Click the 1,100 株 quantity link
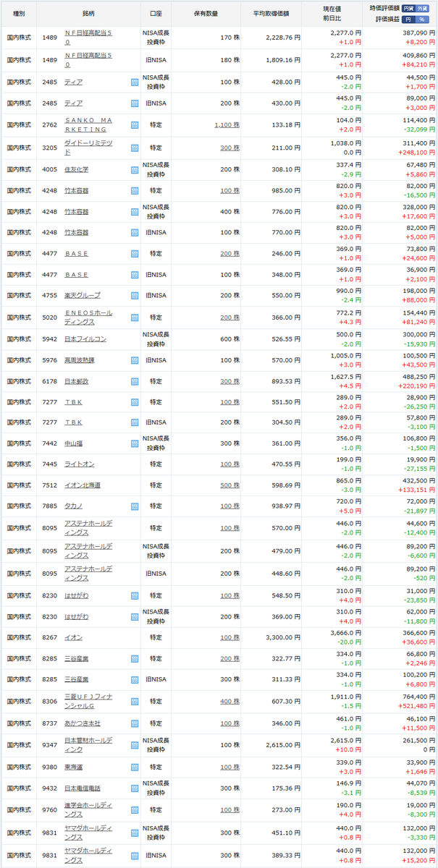The image size is (438, 868). coord(227,125)
